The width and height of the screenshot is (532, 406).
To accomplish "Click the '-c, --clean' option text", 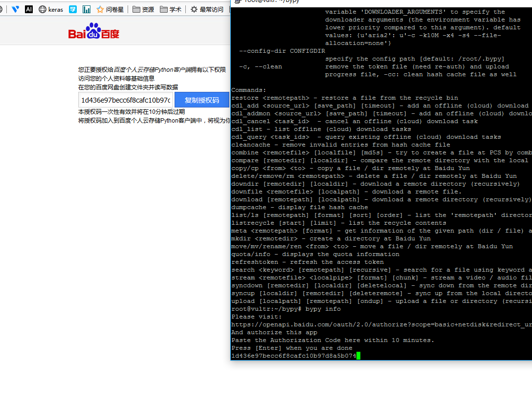I will [261, 66].
